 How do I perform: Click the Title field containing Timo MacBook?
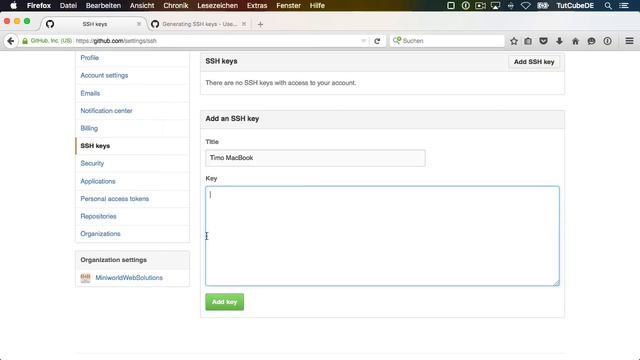pos(315,158)
